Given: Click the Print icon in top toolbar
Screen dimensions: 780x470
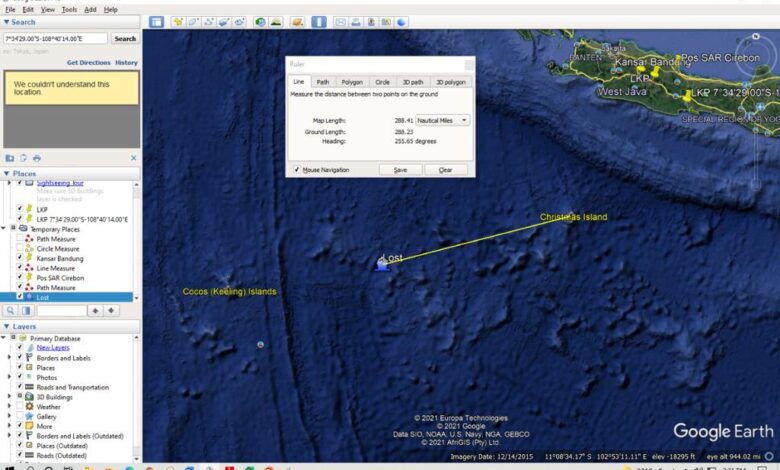Looking at the screenshot, I should tap(356, 22).
